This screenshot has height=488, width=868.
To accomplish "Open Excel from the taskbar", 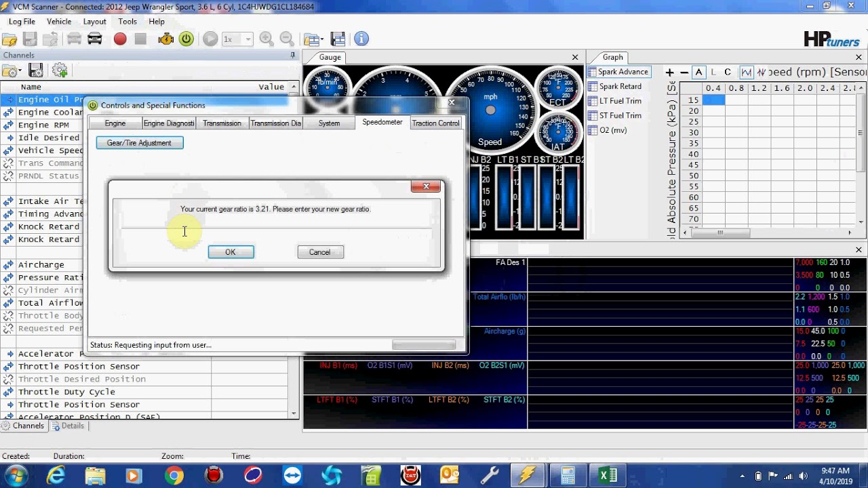I will pos(608,476).
